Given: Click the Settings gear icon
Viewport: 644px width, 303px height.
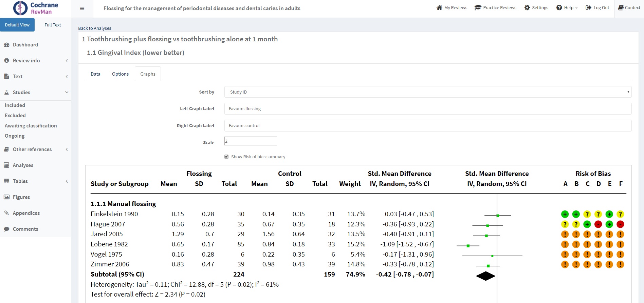Looking at the screenshot, I should click(527, 8).
